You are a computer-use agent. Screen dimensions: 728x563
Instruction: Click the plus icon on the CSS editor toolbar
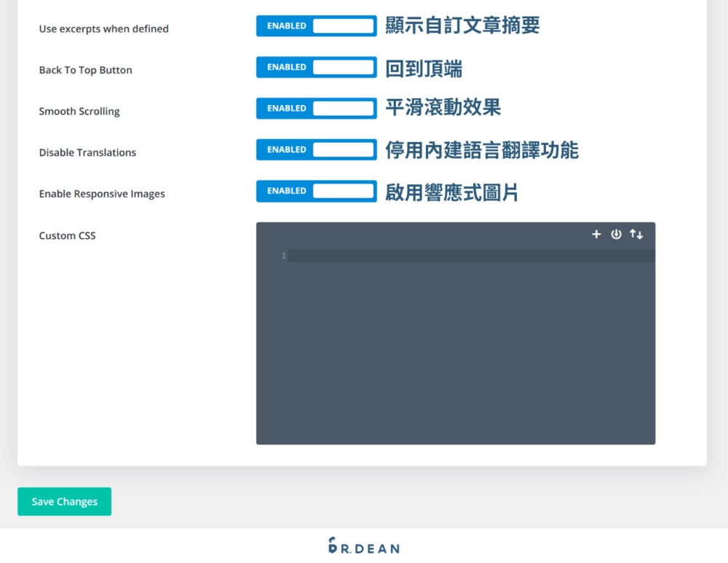click(x=596, y=235)
